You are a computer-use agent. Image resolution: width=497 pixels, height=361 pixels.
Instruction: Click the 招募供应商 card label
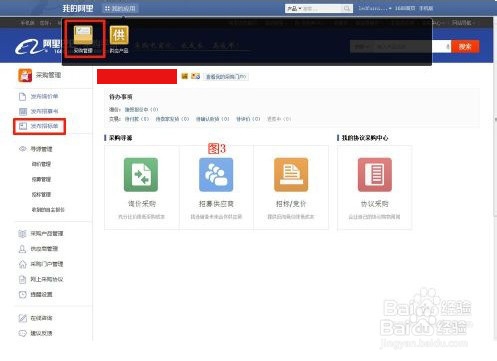click(x=216, y=204)
